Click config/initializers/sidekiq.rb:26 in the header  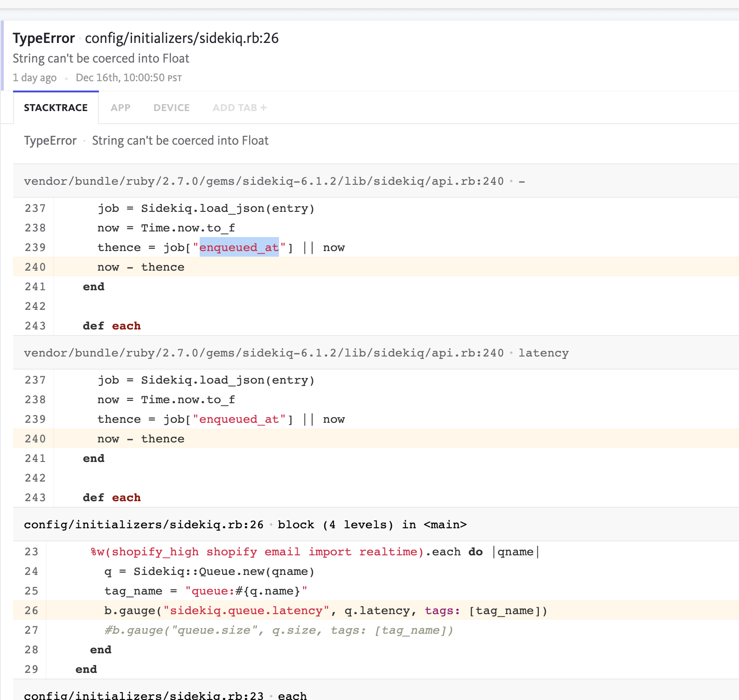click(182, 38)
